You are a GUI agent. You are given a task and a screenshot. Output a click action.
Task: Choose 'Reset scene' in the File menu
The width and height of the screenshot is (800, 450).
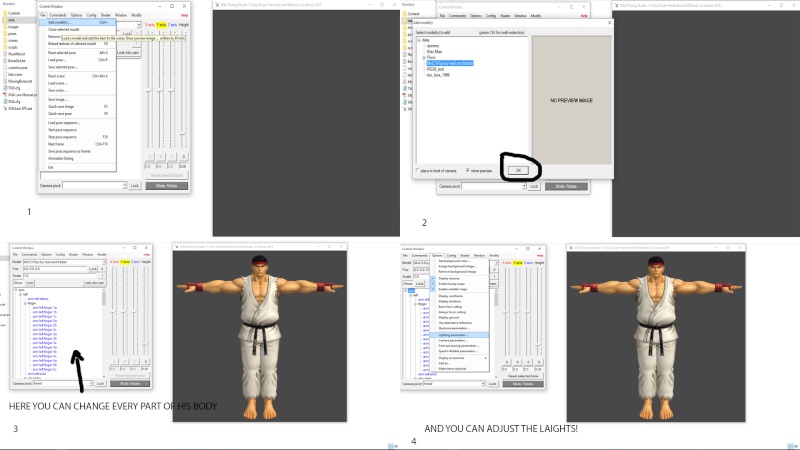(78, 76)
